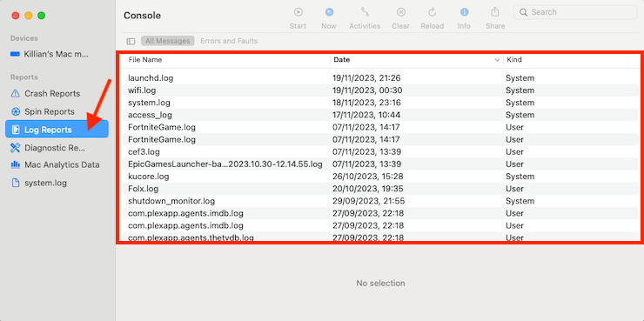Select the kucore.log row
The image size is (644, 321).
[x=380, y=177]
